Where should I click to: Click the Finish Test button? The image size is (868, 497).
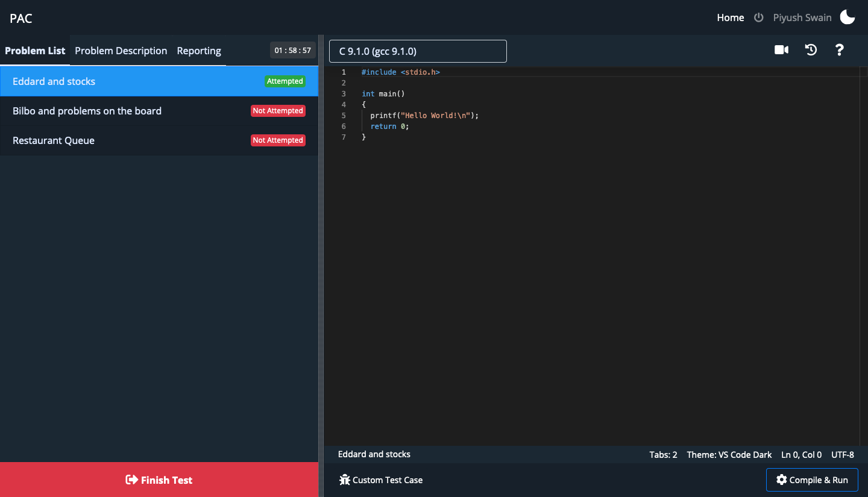tap(159, 480)
